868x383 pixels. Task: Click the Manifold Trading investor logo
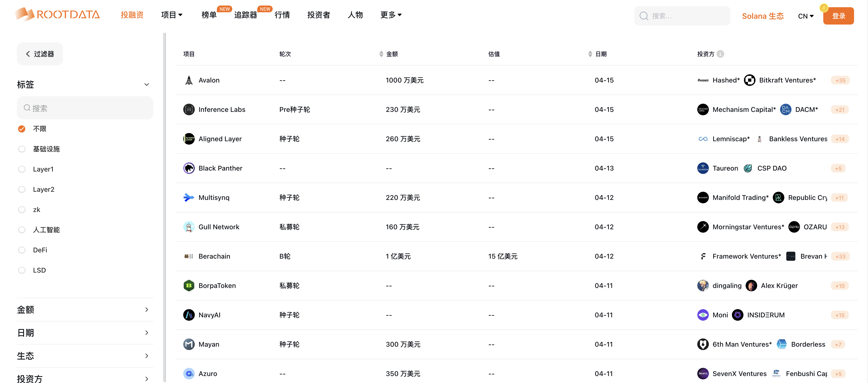703,198
